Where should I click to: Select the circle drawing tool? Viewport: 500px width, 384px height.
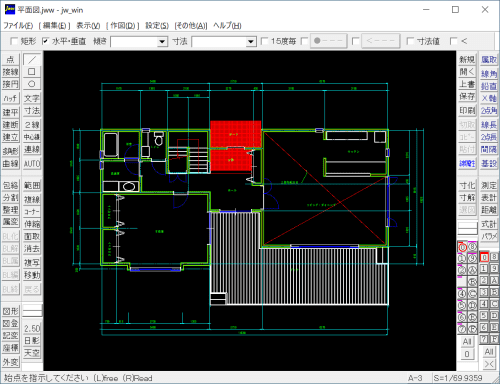tap(32, 84)
